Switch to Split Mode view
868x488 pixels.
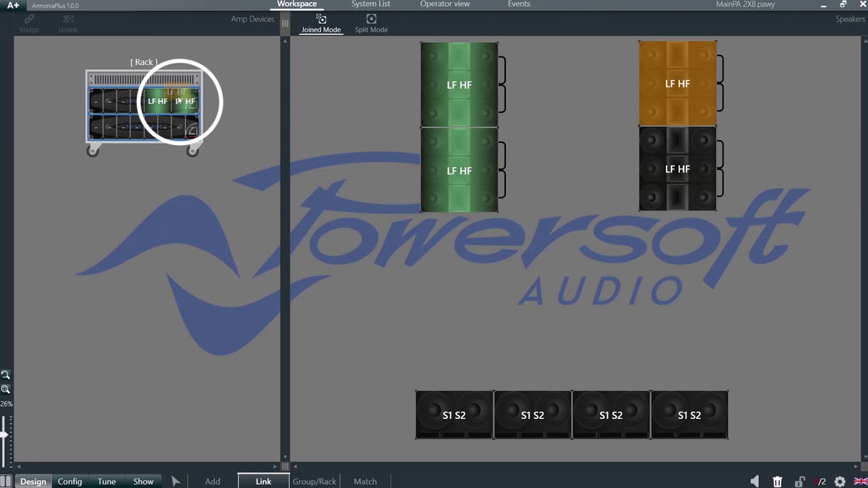tap(371, 24)
